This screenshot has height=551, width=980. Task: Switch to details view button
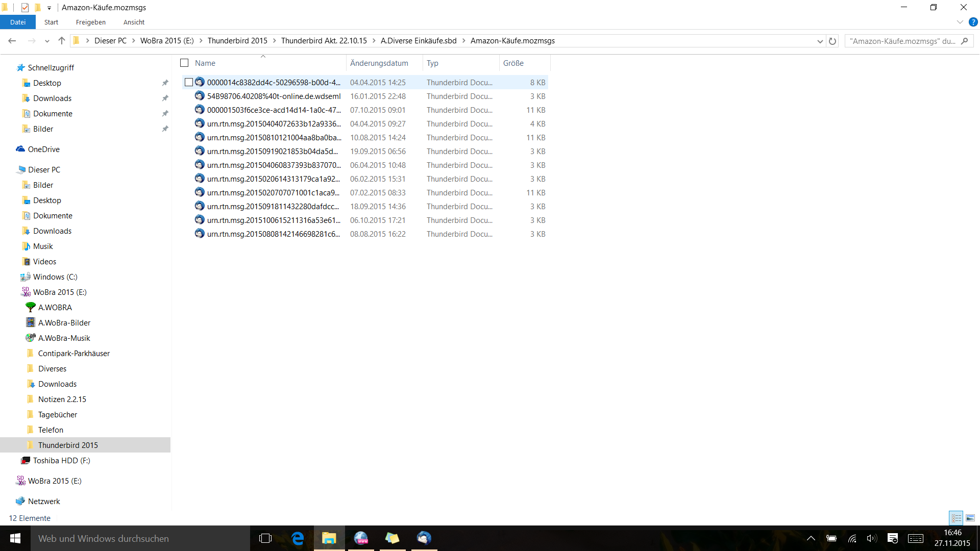point(956,518)
